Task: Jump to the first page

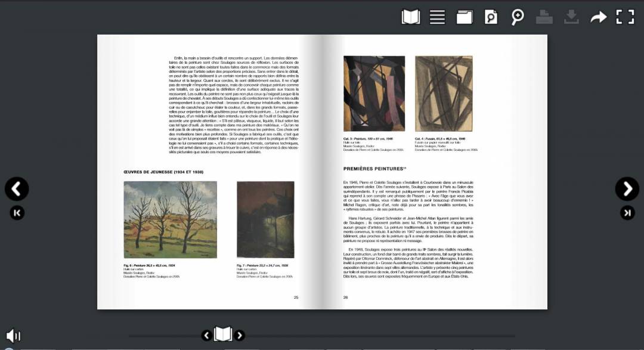Action: click(17, 212)
